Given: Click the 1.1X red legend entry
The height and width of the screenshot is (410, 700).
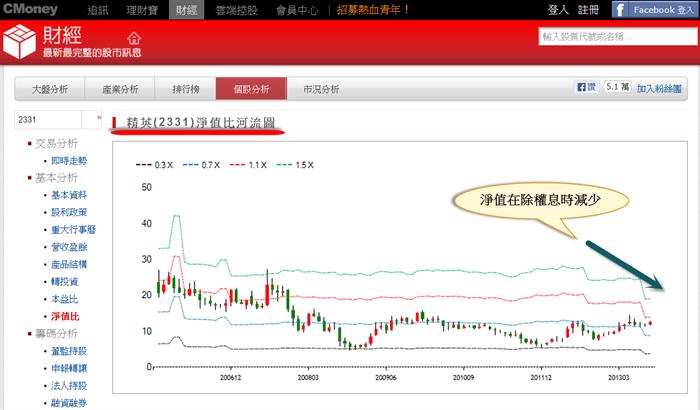Looking at the screenshot, I should click(248, 165).
